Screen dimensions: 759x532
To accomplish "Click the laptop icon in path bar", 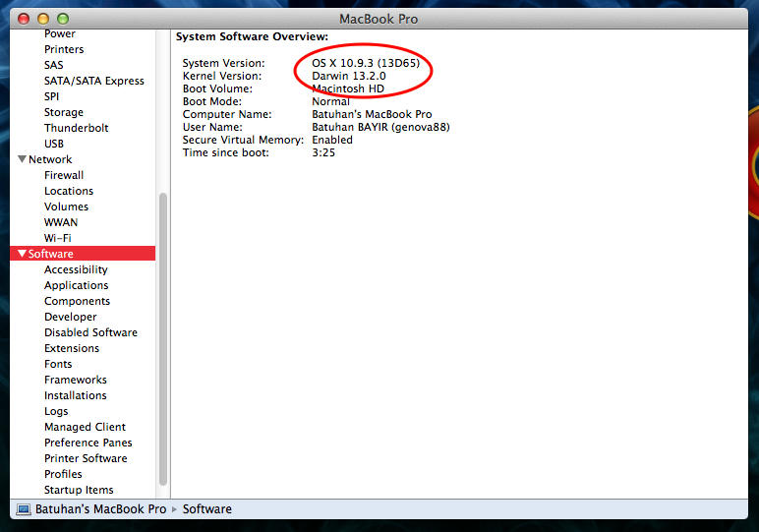I will [25, 509].
